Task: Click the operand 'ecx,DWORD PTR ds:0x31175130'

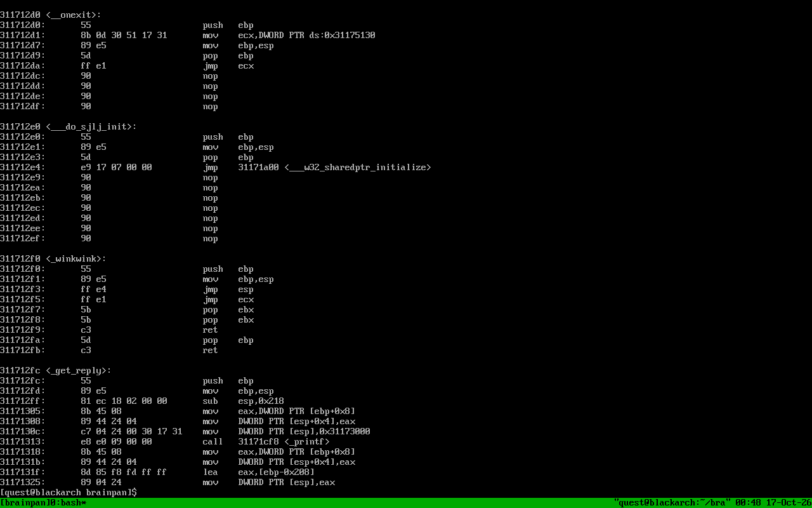Action: 307,36
